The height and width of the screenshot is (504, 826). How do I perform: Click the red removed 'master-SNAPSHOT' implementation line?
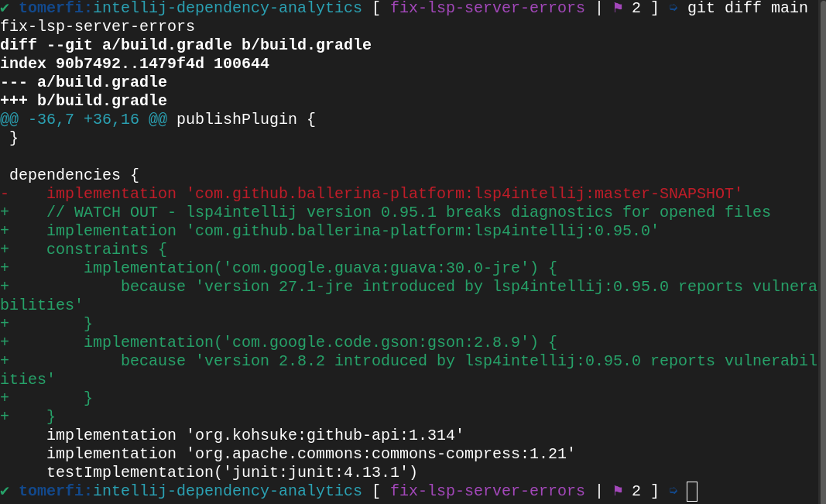[372, 194]
